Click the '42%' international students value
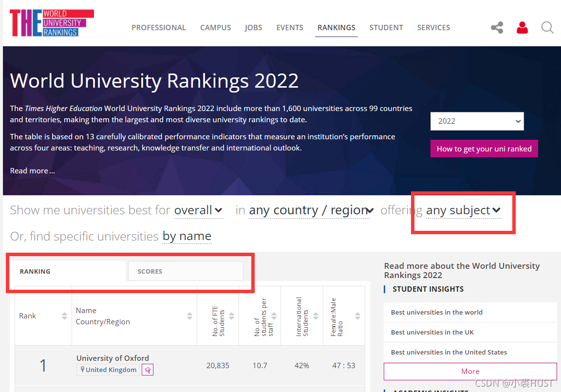The width and height of the screenshot is (561, 392). click(301, 366)
